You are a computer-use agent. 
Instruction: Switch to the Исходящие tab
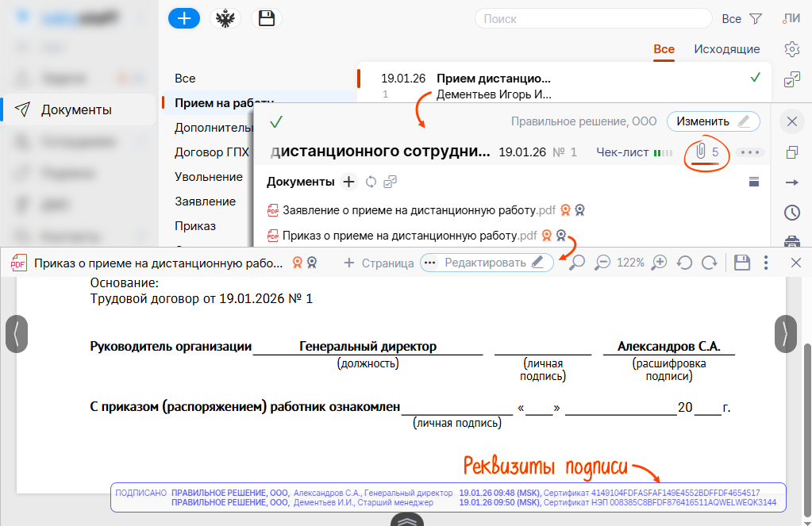coord(726,49)
